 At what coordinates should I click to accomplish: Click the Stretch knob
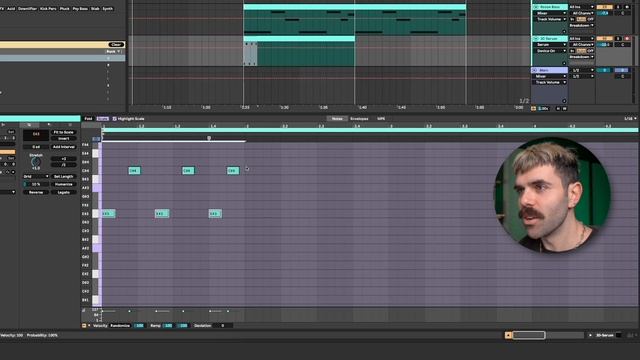click(36, 162)
